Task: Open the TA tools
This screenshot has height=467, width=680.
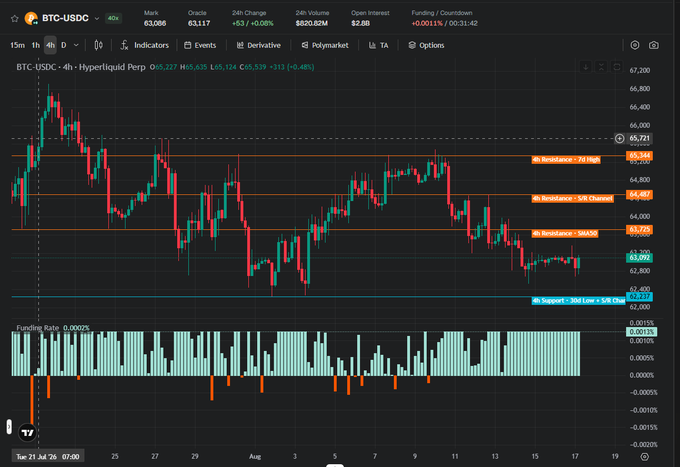Action: coord(379,45)
